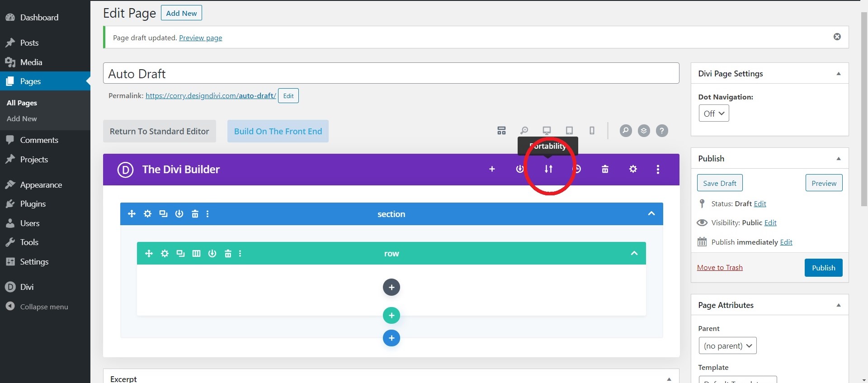Open row settings gear icon
Image resolution: width=868 pixels, height=383 pixels.
[x=165, y=254]
